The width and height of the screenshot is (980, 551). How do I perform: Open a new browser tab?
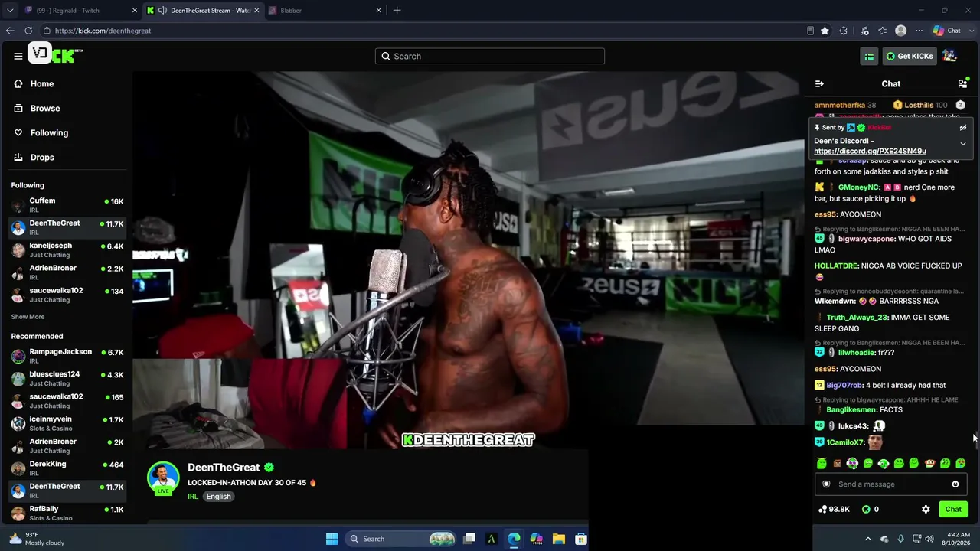point(397,11)
